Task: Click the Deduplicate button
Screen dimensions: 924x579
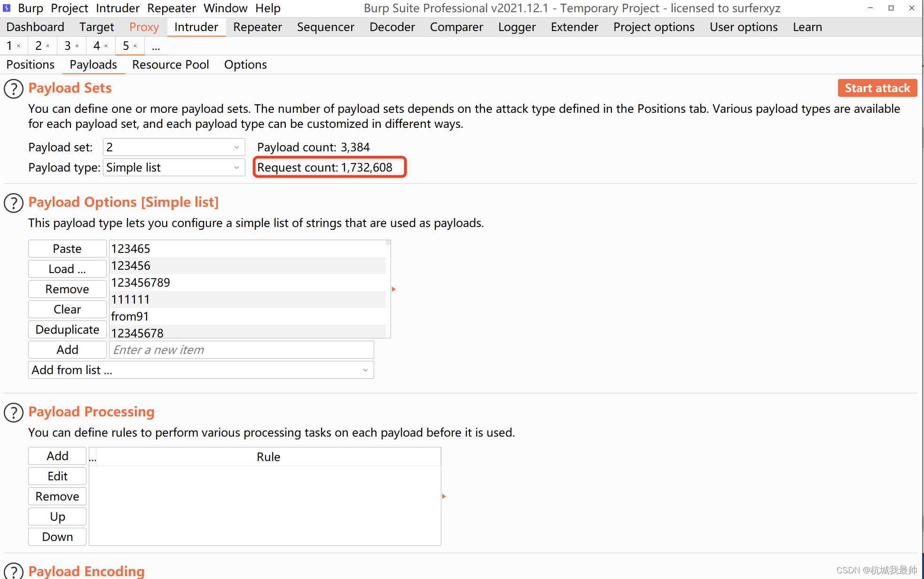Action: tap(67, 329)
